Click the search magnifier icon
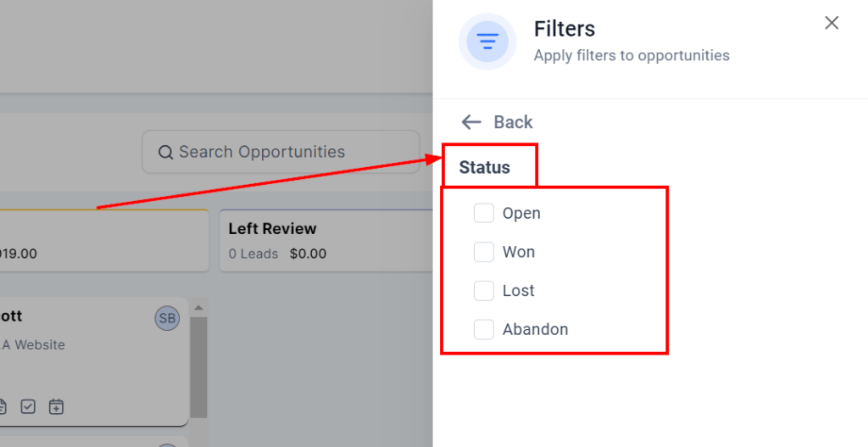 (166, 153)
